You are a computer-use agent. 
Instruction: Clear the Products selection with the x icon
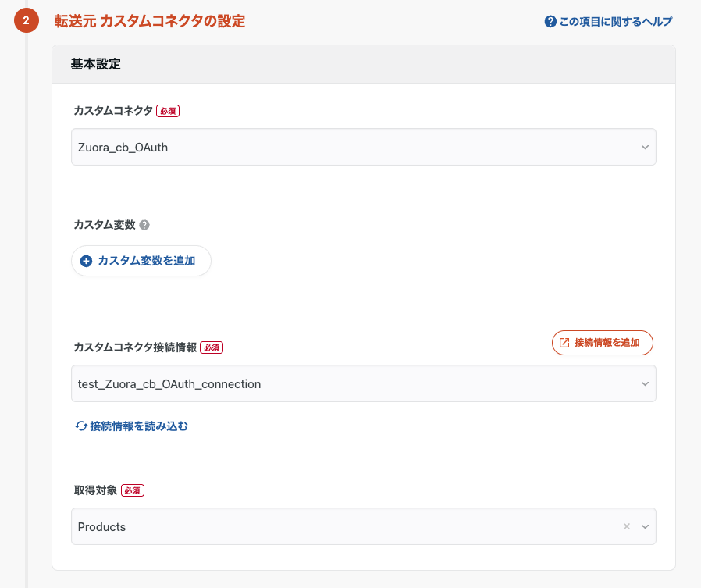[627, 526]
